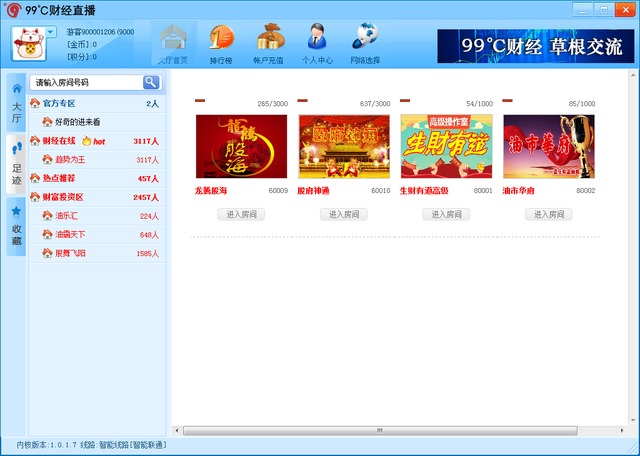Click the room number search magnifier button
The height and width of the screenshot is (456, 640).
pos(151,82)
